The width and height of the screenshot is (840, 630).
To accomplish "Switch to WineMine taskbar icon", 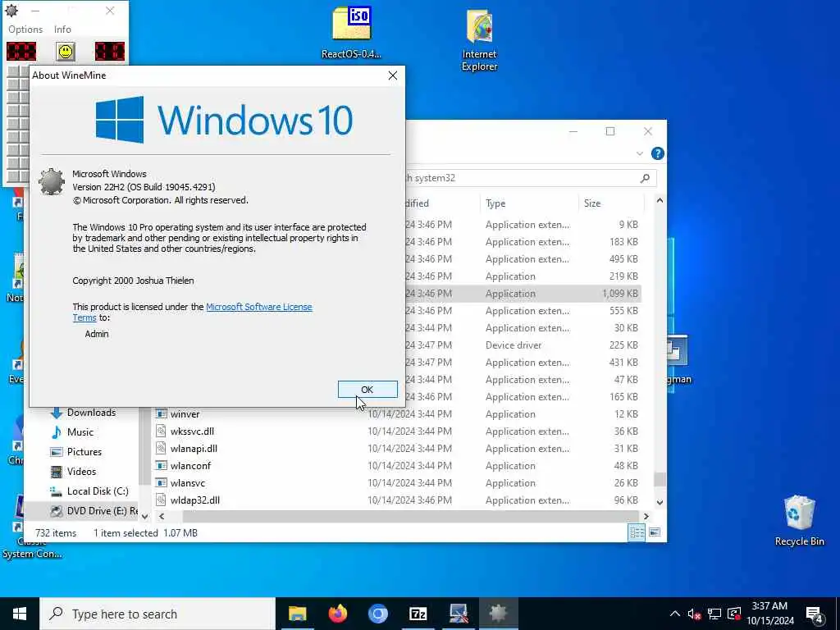I will (x=498, y=614).
